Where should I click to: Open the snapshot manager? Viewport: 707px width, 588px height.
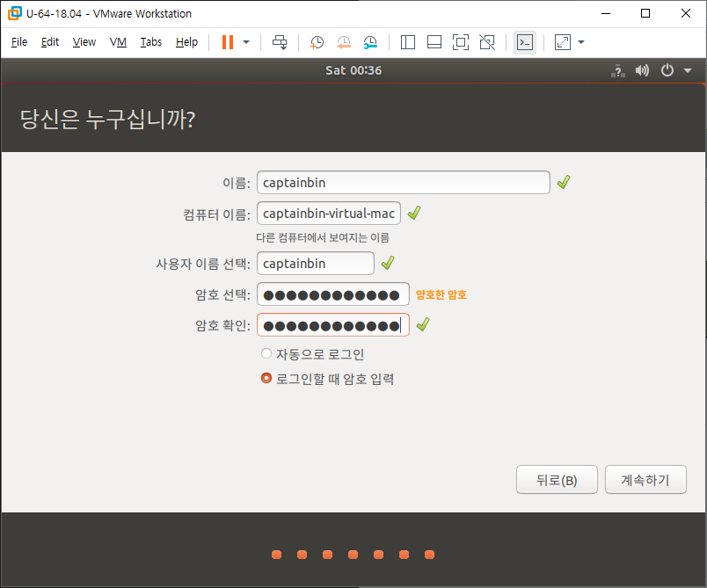pos(370,42)
